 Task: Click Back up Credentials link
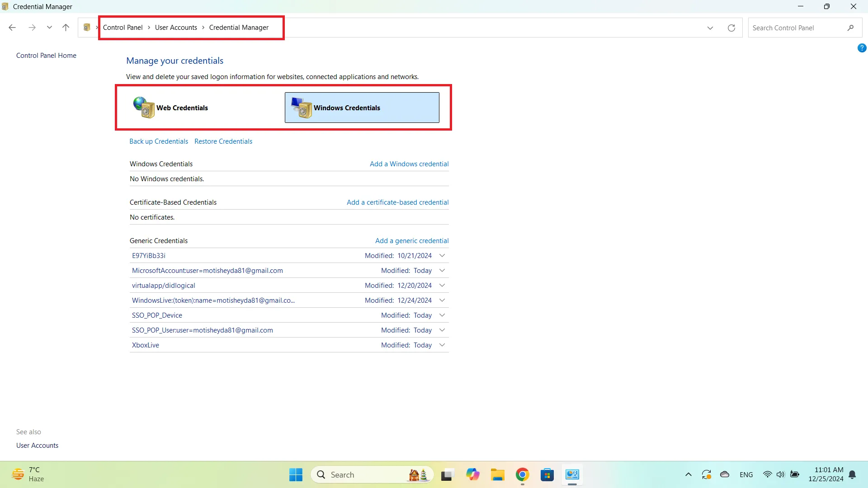(158, 141)
